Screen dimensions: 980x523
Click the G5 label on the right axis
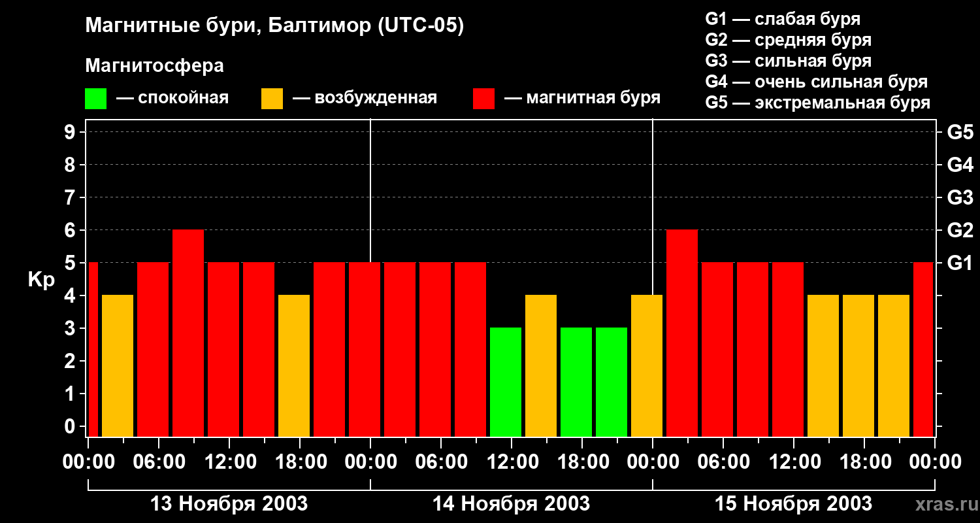(960, 133)
